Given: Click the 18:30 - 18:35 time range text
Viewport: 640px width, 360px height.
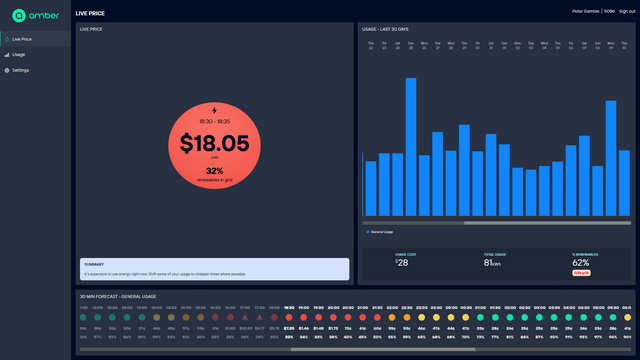Looking at the screenshot, I should [214, 122].
